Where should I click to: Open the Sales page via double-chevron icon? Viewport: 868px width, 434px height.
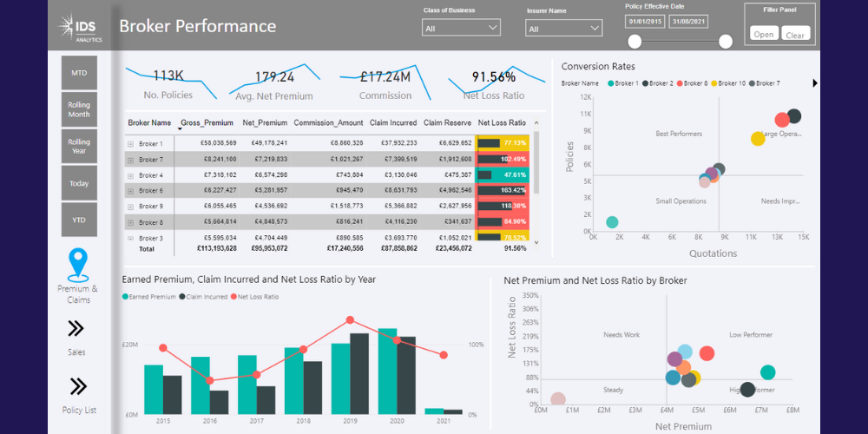coord(76,328)
